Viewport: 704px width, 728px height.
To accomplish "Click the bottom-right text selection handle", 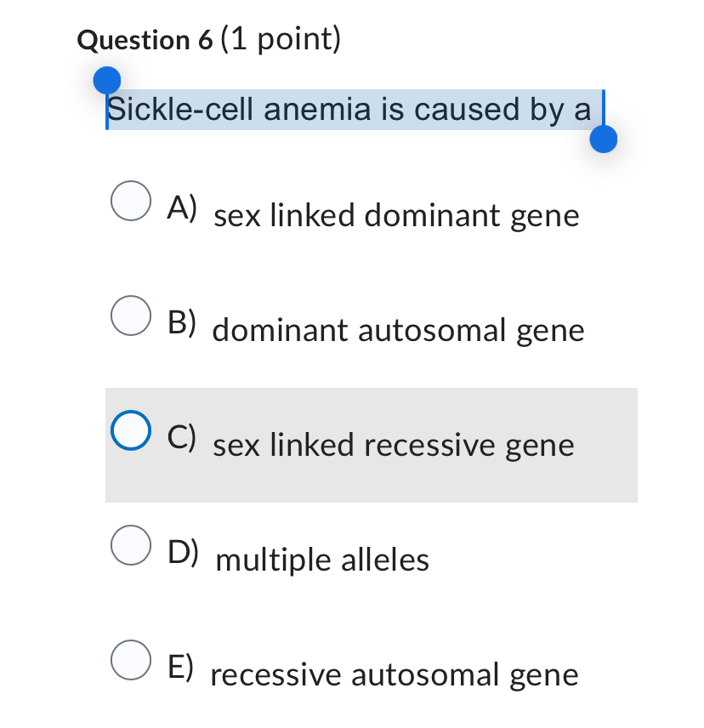I will click(603, 139).
